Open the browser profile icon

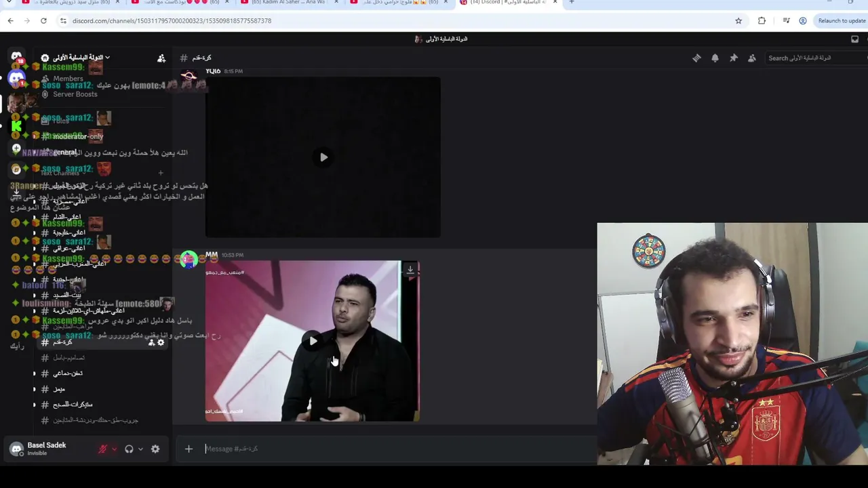point(803,21)
